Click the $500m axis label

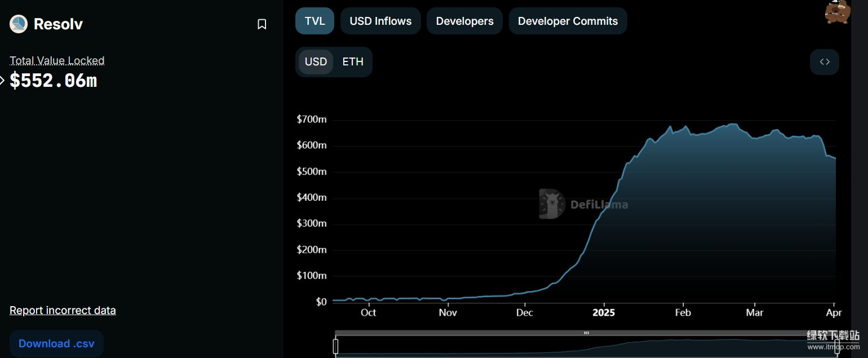[312, 171]
